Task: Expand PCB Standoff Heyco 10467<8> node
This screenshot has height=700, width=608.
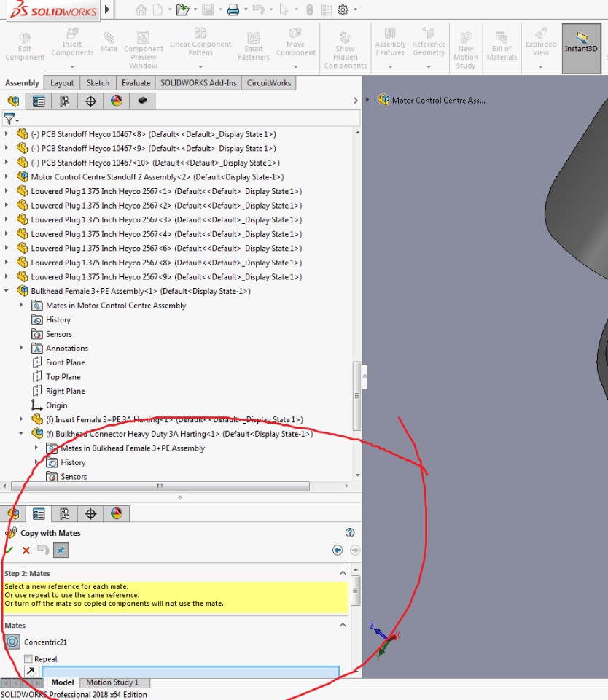Action: click(7, 133)
